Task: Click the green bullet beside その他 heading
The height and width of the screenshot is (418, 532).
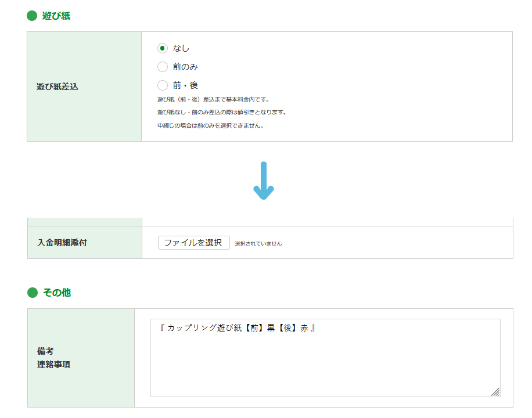Action: pyautogui.click(x=33, y=293)
